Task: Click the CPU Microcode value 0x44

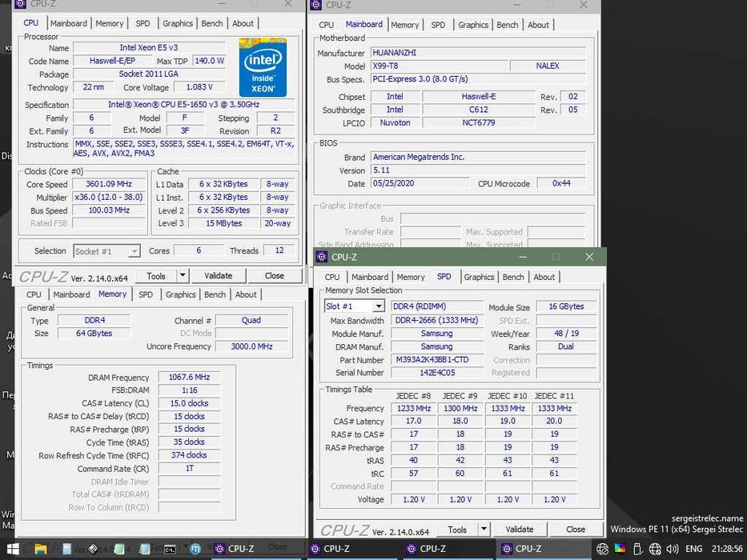Action: 561,183
